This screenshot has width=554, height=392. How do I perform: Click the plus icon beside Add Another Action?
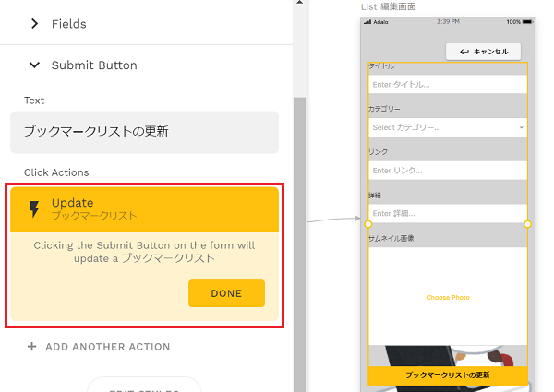[x=31, y=347]
